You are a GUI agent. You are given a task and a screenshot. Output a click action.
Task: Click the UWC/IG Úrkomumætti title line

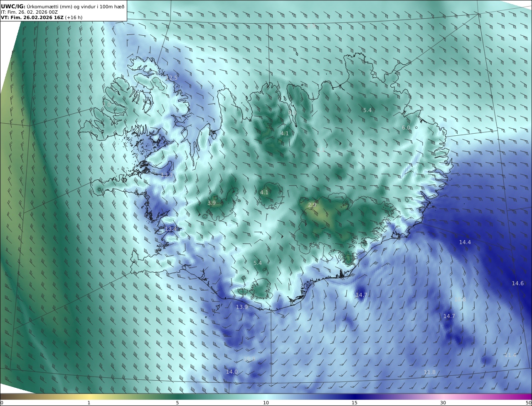pyautogui.click(x=63, y=6)
